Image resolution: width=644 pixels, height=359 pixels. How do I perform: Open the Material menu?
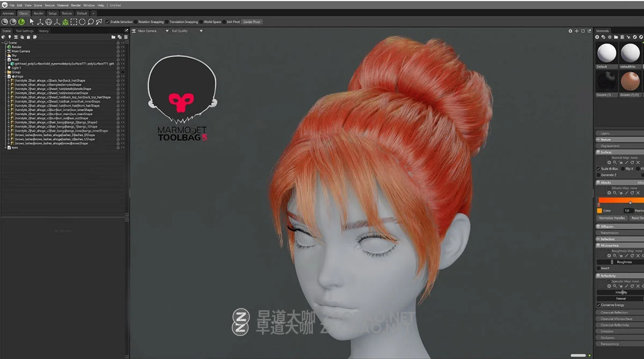coord(63,5)
